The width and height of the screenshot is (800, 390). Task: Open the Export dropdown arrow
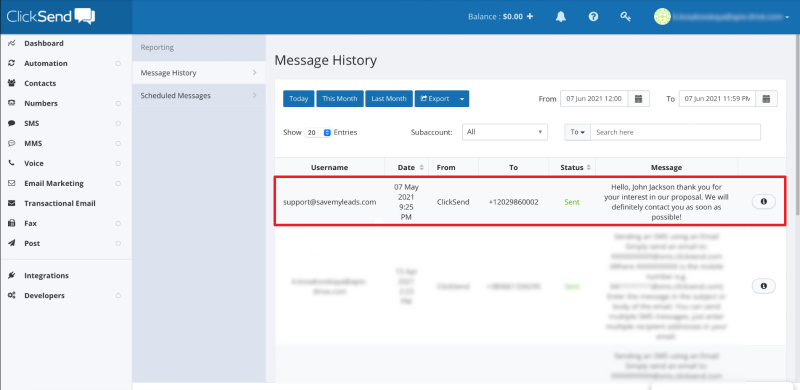462,99
